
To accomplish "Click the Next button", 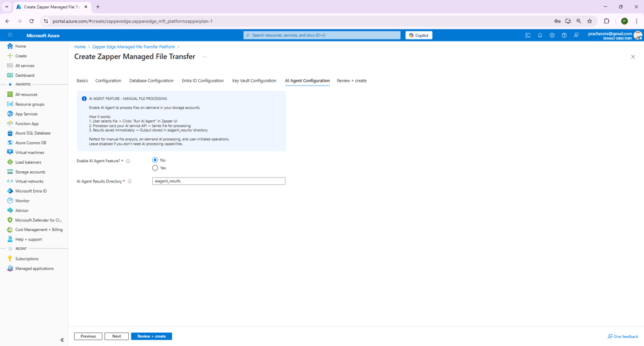I will pyautogui.click(x=116, y=336).
